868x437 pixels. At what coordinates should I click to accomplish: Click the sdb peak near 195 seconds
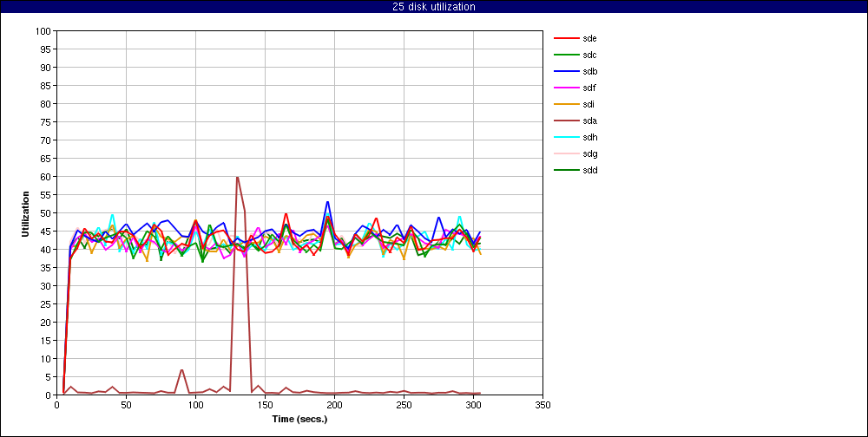[x=328, y=202]
